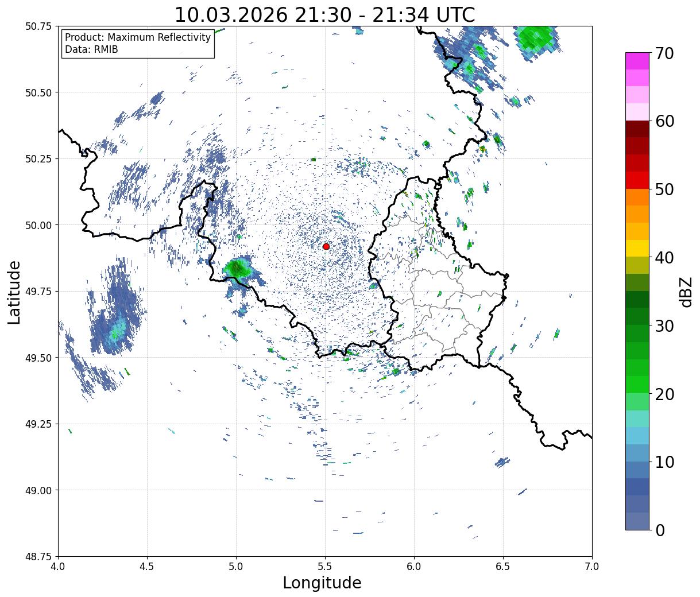The width and height of the screenshot is (700, 597).
Task: Click the longitude tick label '4.5'
Action: tap(147, 567)
